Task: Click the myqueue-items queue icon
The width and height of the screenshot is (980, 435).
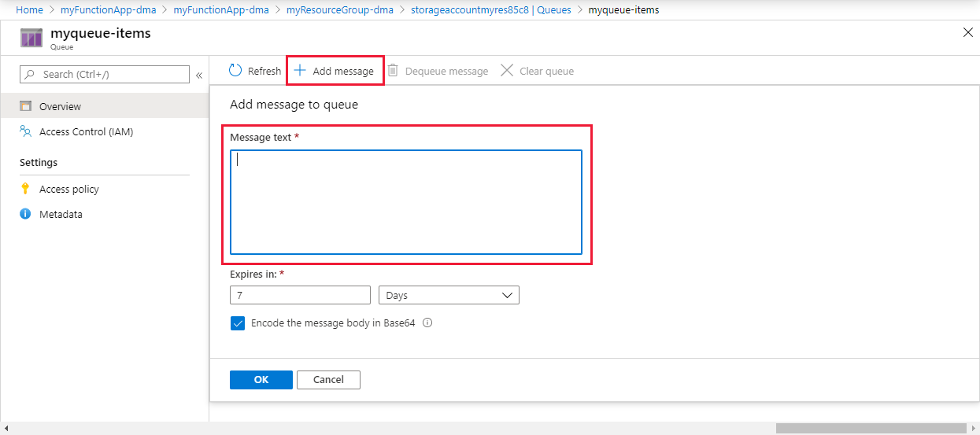Action: 31,38
